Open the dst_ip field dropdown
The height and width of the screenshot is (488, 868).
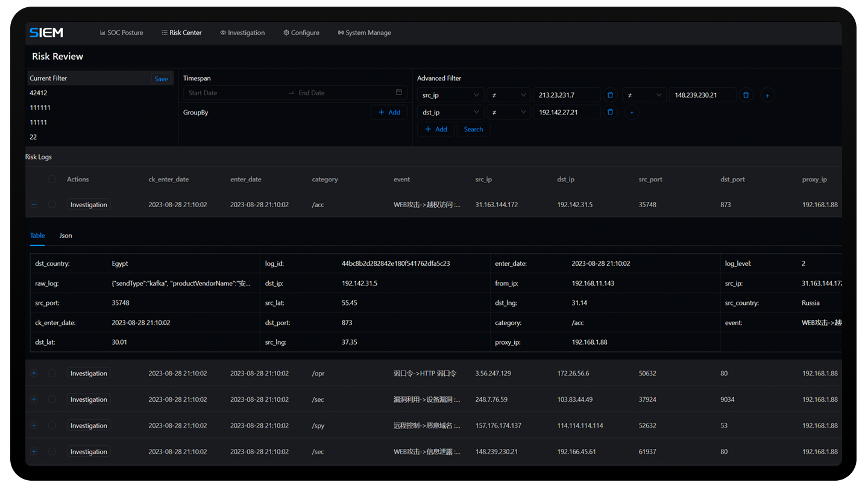(x=450, y=112)
